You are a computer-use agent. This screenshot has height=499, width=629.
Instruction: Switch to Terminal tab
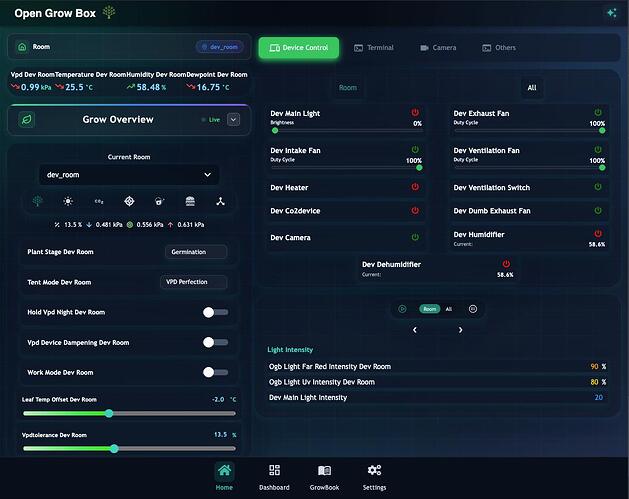tap(374, 48)
